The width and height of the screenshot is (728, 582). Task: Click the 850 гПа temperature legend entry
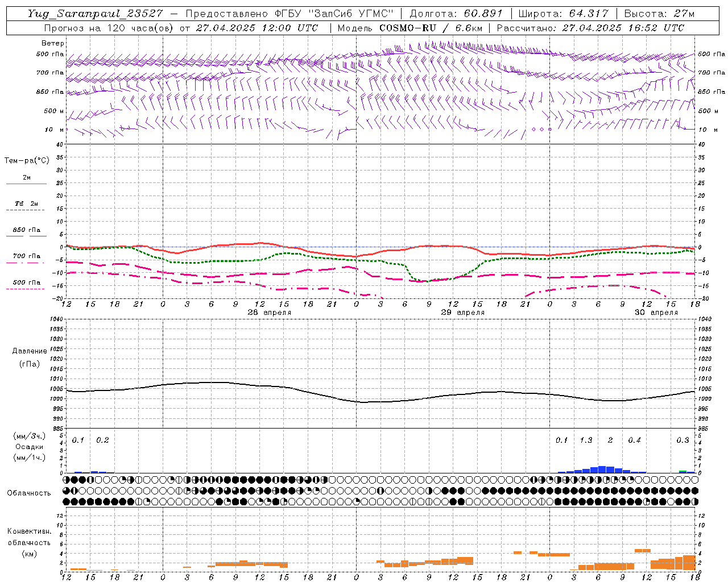pyautogui.click(x=27, y=230)
